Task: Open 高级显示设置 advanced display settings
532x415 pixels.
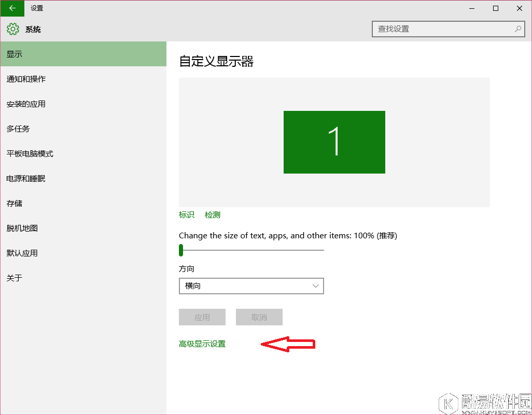Action: (x=202, y=344)
